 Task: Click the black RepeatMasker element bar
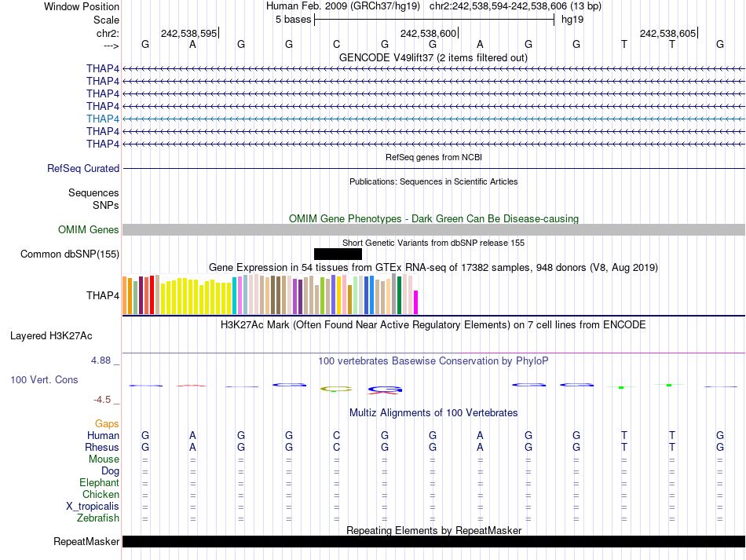(x=433, y=542)
